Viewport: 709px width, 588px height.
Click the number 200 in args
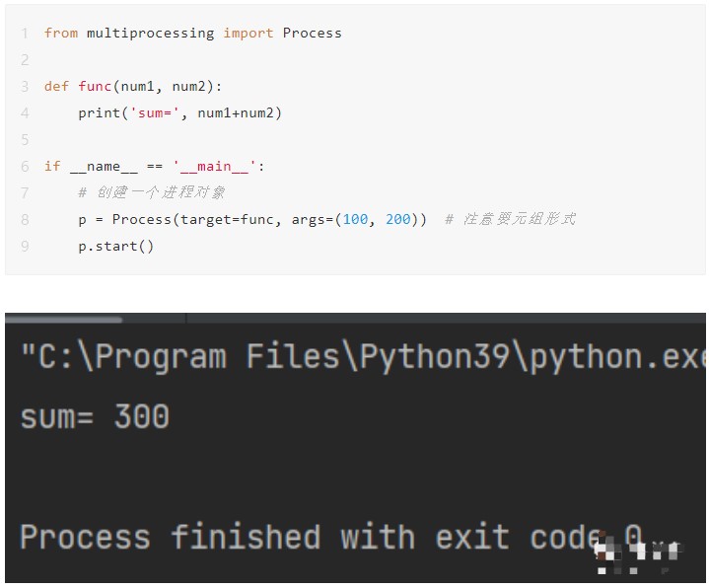point(398,219)
